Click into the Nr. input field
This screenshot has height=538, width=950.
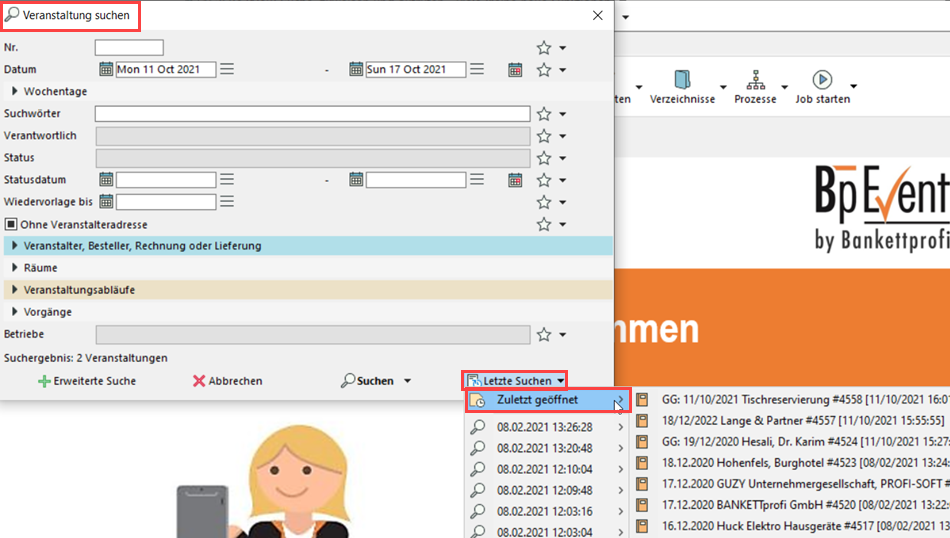point(129,48)
